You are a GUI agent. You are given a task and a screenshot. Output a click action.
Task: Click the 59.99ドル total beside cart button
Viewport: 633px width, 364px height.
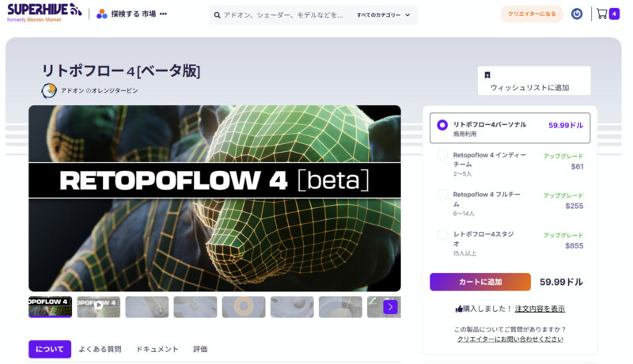coord(562,282)
